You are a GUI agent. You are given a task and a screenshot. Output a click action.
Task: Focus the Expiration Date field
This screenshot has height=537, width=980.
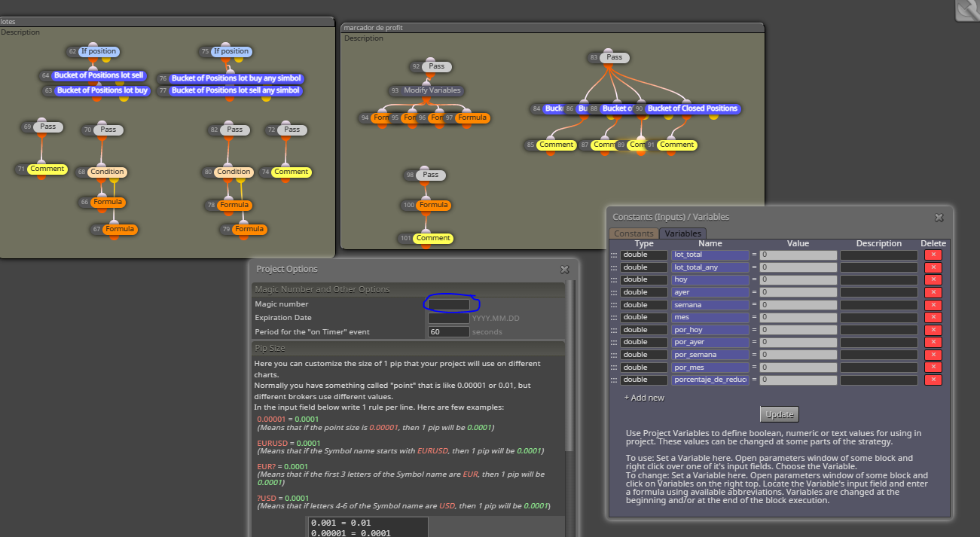pyautogui.click(x=448, y=318)
